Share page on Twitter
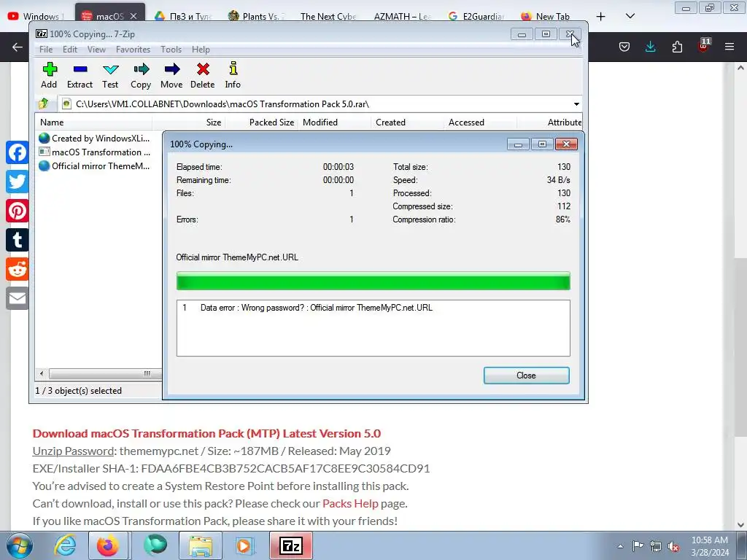Screen dimensions: 747x560 point(18,182)
